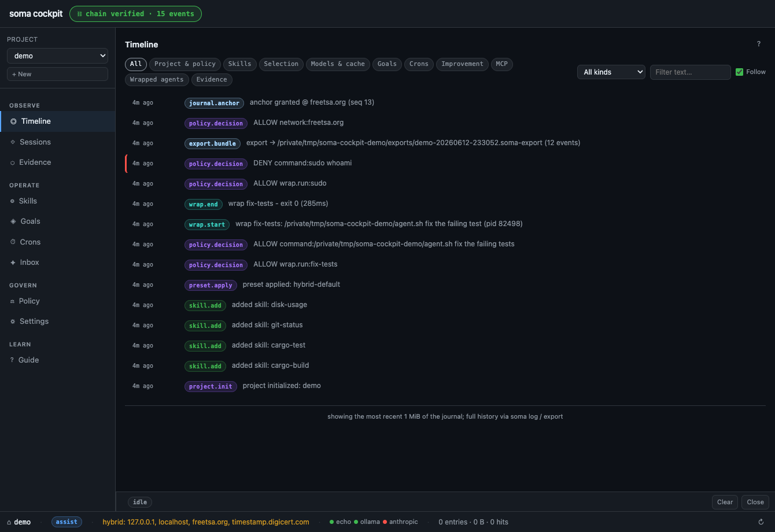Click the Close button in bottom bar

pyautogui.click(x=755, y=502)
